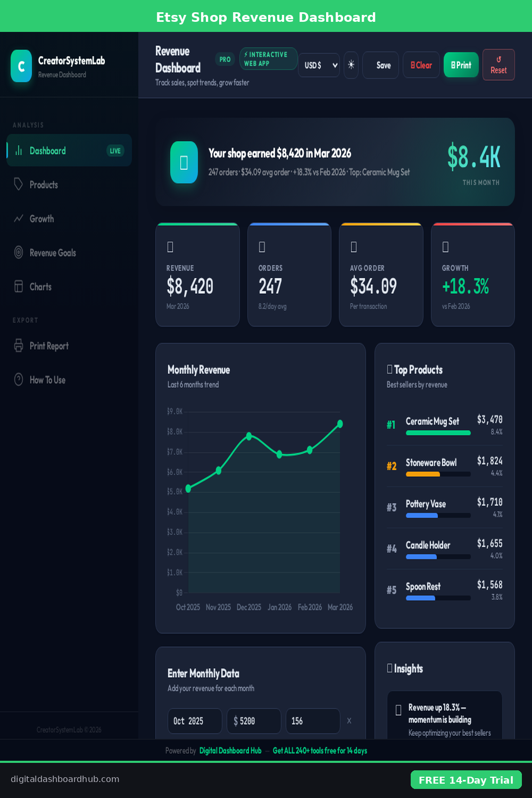Image resolution: width=532 pixels, height=798 pixels.
Task: Toggle the light/dark theme sun button
Action: coord(351,65)
